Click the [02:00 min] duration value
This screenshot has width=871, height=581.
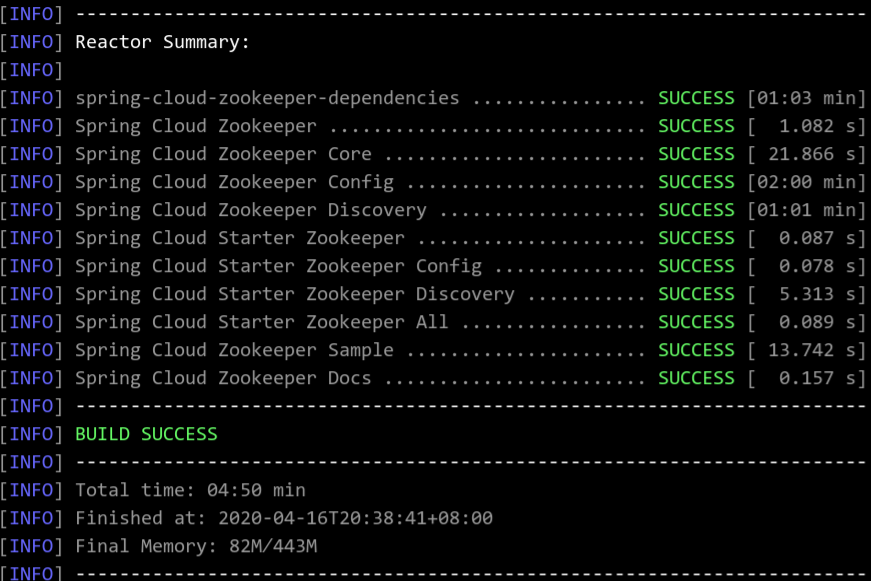(x=807, y=182)
